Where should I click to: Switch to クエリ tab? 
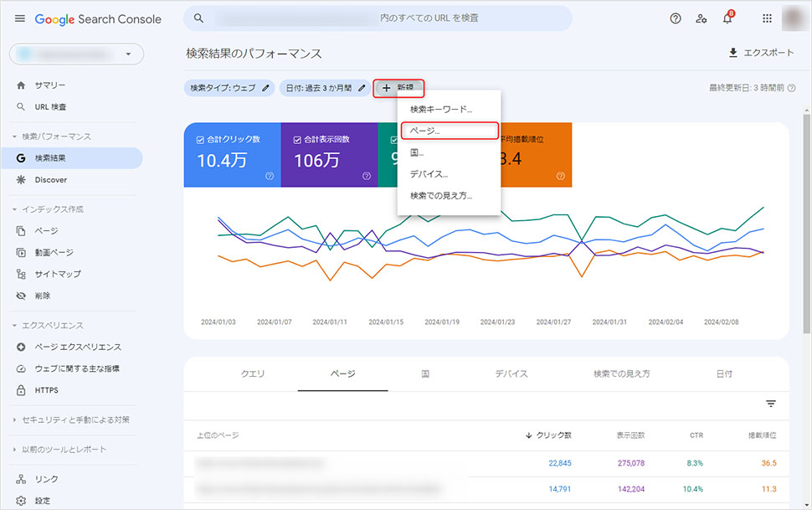coord(253,373)
